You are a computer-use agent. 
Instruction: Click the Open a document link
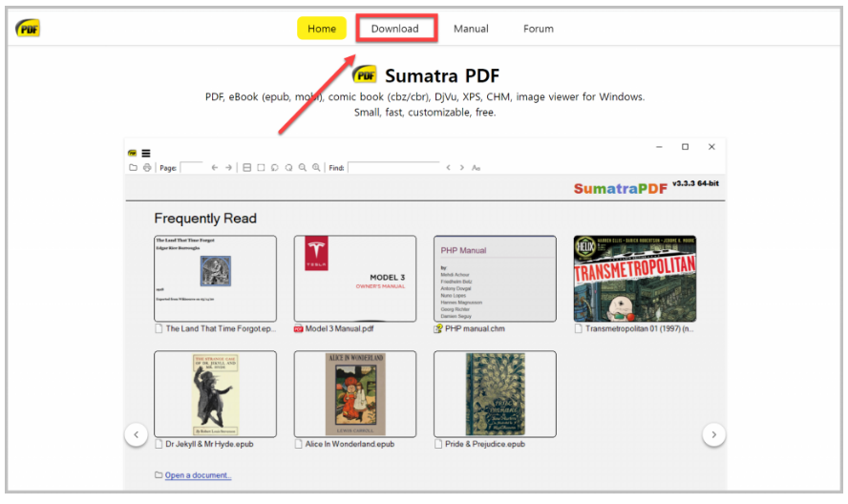[198, 475]
